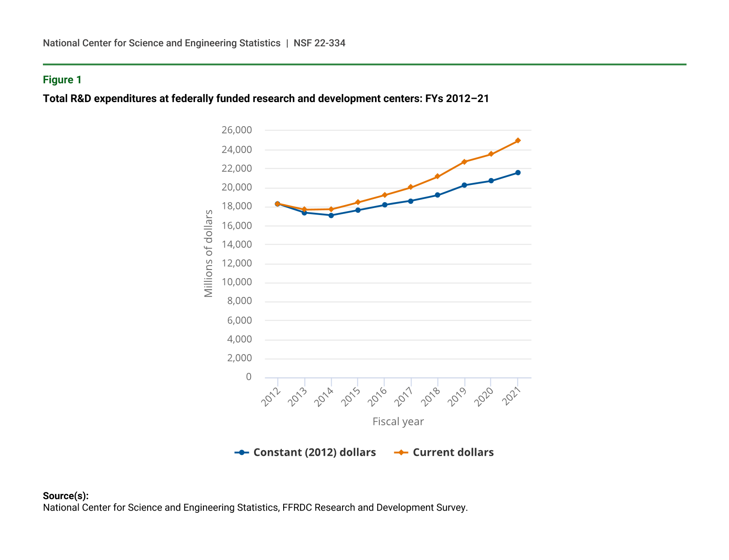Screen dimensions: 729x560
Task: Click the NSF 22-334 report number
Action: point(319,43)
